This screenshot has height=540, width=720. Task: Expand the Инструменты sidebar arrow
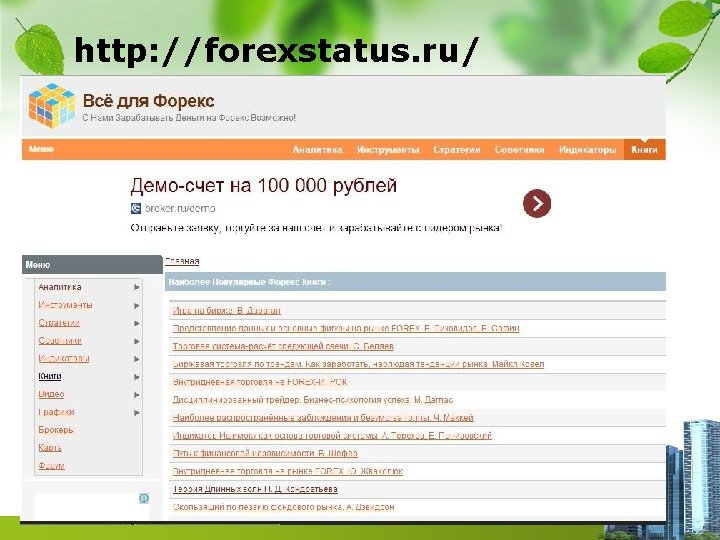pos(136,305)
